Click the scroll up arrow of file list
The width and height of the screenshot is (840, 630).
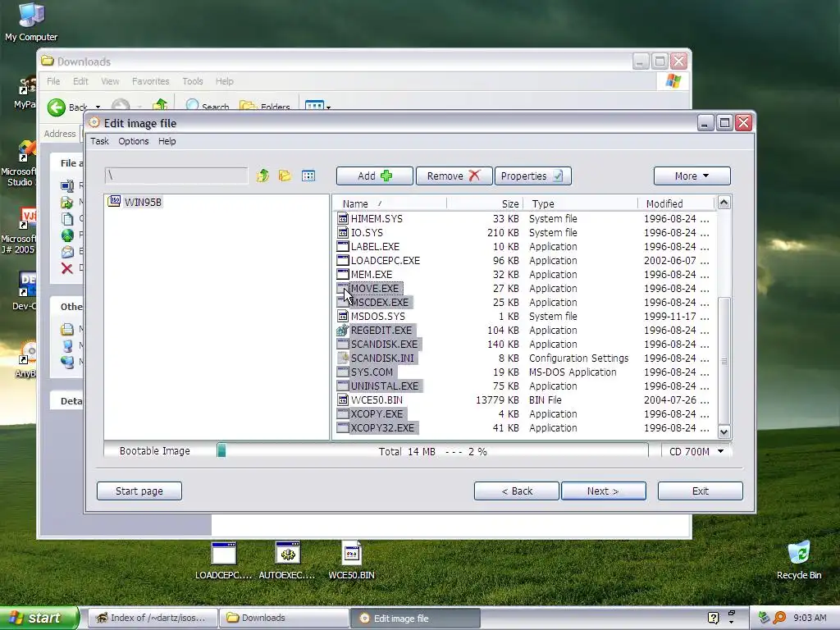(x=724, y=203)
